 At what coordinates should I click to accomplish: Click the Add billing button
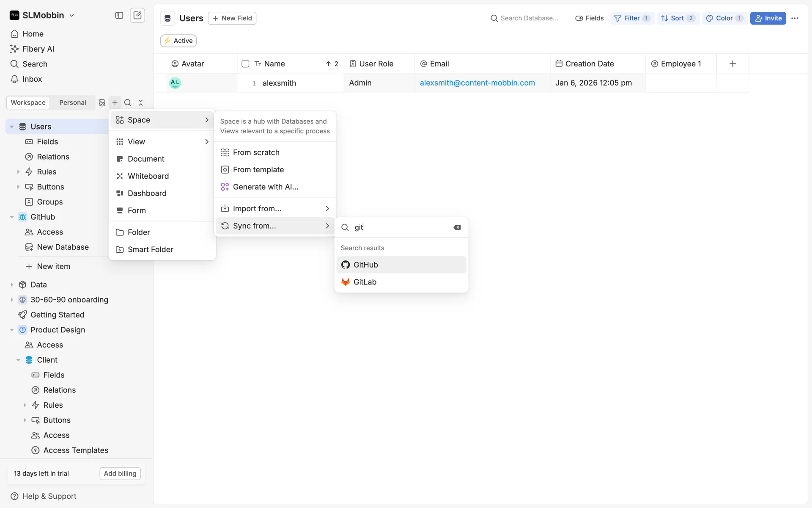click(120, 473)
